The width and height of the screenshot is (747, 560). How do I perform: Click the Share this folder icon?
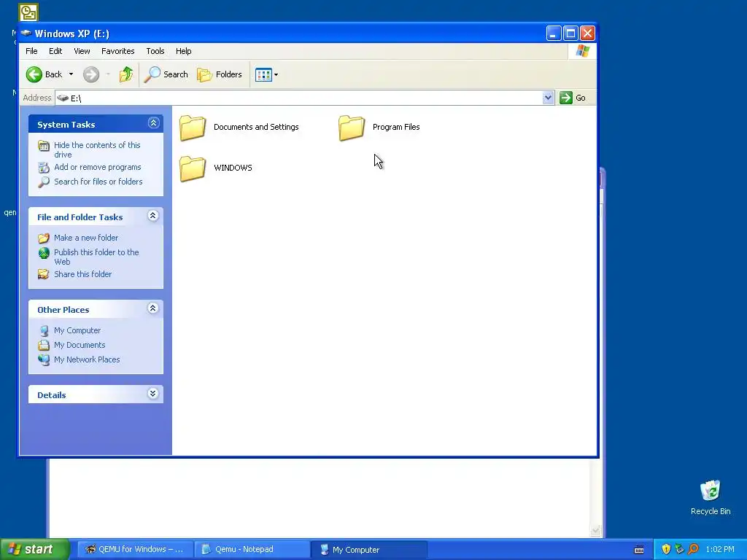pyautogui.click(x=44, y=274)
